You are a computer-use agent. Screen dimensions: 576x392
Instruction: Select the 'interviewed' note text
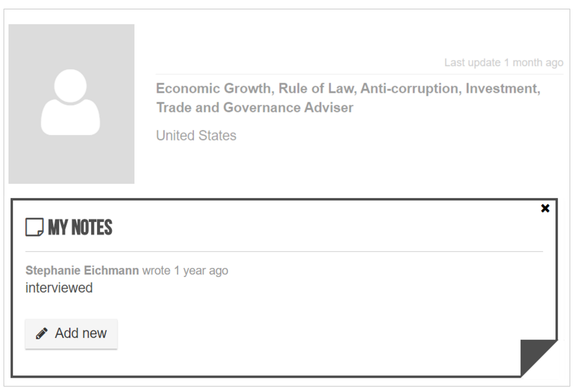point(59,288)
